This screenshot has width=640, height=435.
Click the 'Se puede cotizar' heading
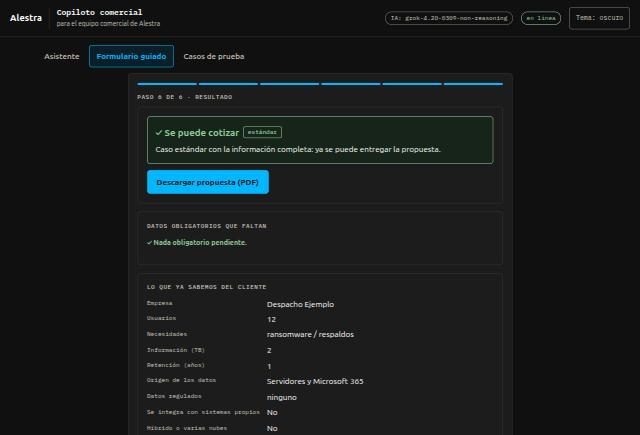[x=201, y=133]
